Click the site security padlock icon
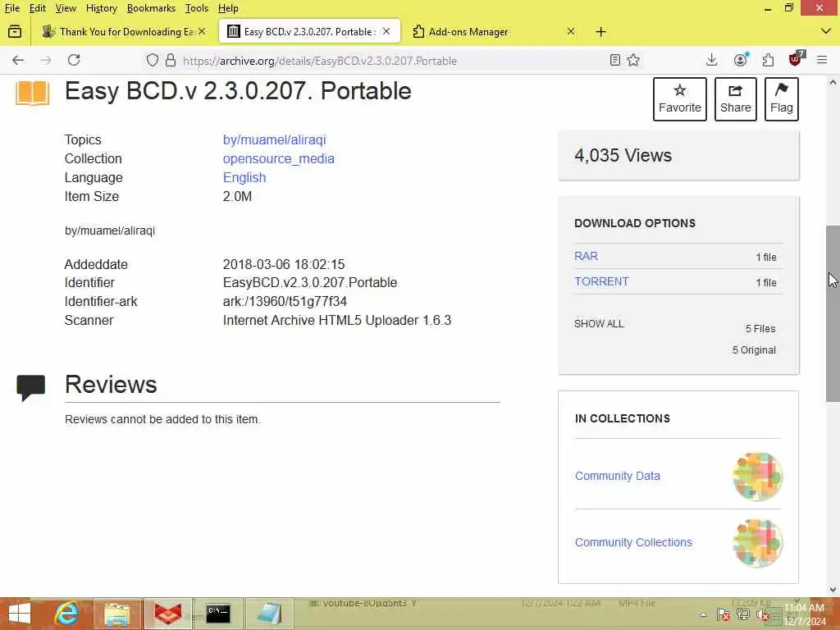 pyautogui.click(x=171, y=60)
